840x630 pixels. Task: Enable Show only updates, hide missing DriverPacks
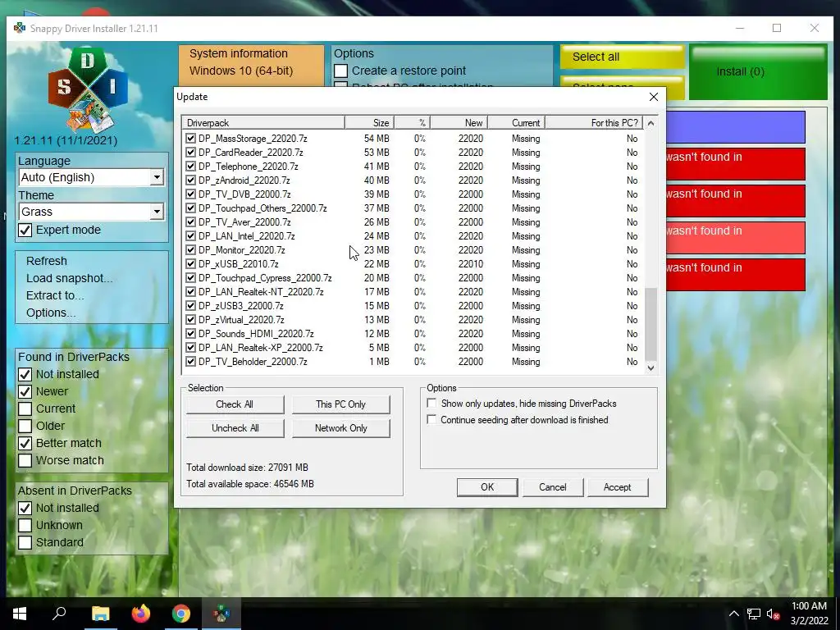431,403
